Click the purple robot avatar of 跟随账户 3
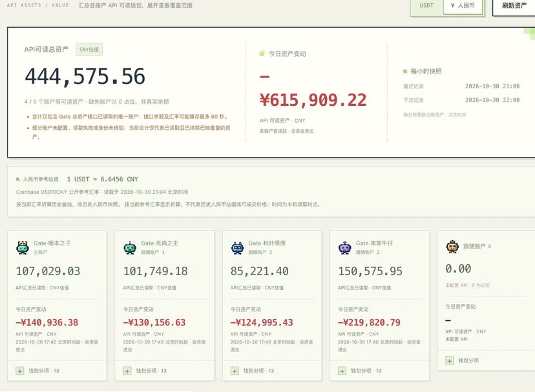The image size is (535, 392). point(345,248)
